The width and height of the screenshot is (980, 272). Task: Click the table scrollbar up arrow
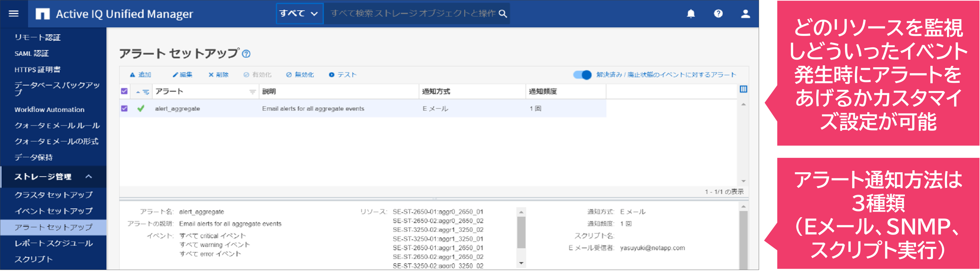point(743,104)
